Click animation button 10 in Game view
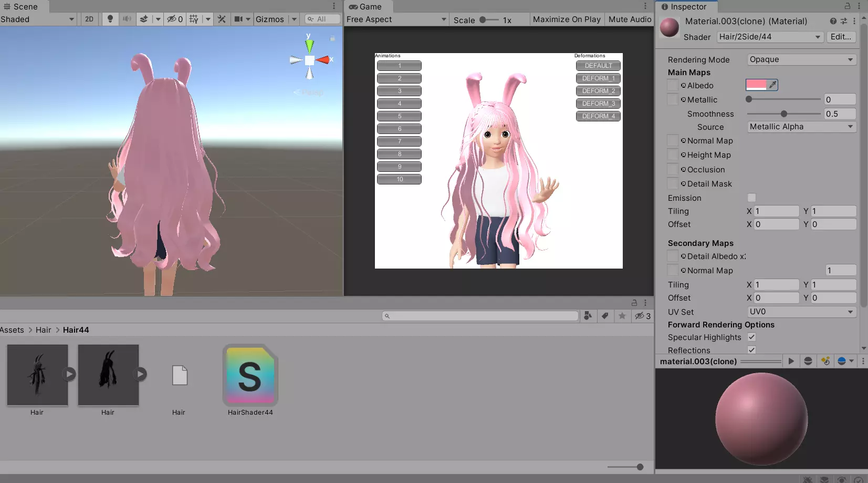Image resolution: width=868 pixels, height=483 pixels. [399, 179]
